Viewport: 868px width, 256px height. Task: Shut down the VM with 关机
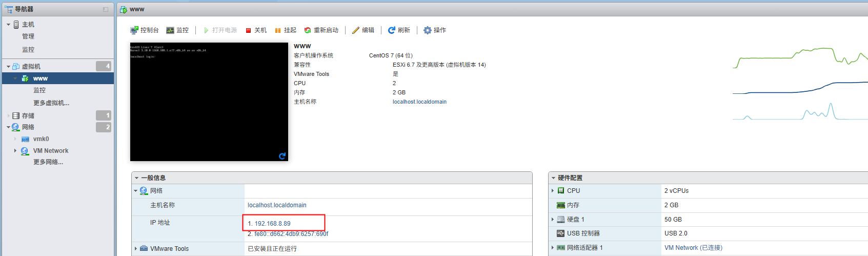pyautogui.click(x=256, y=30)
